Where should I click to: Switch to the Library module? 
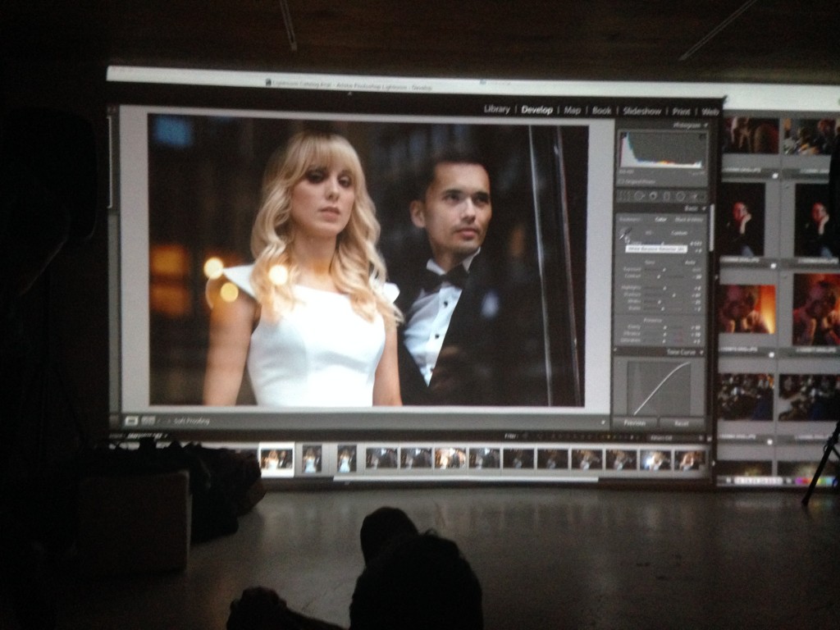click(496, 109)
